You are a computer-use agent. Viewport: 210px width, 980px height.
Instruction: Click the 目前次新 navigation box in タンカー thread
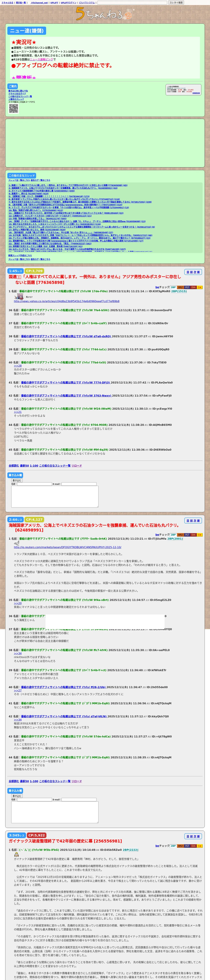click(x=193, y=520)
